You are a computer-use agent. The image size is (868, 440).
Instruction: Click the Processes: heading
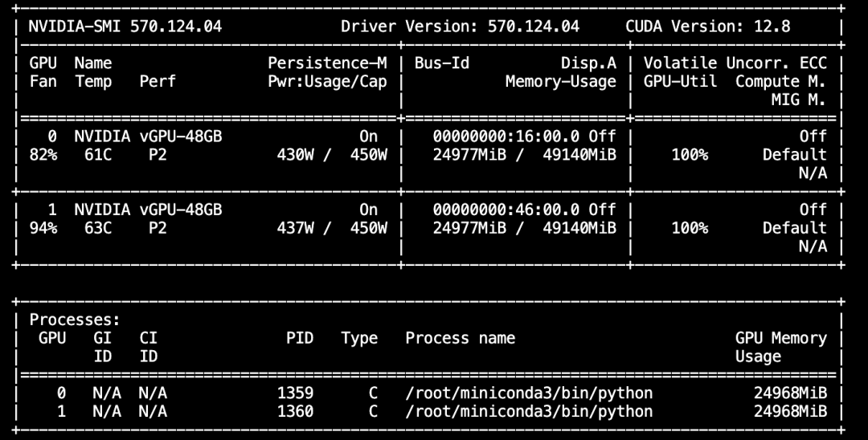75,320
